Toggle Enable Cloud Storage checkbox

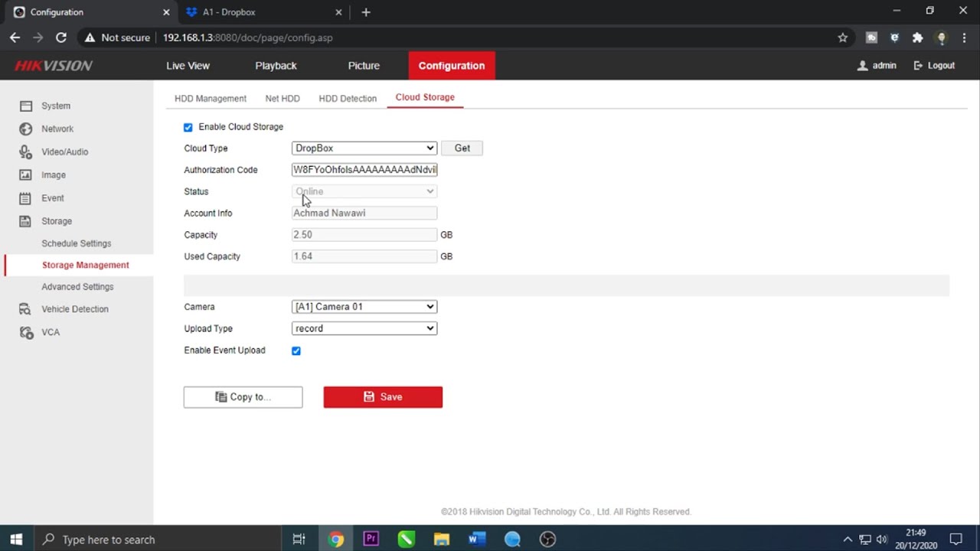[x=188, y=127]
